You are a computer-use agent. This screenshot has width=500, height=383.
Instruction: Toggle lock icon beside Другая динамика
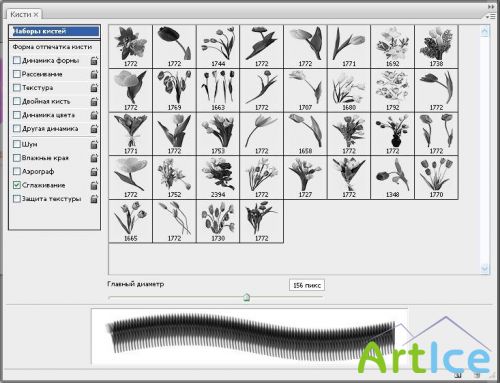[x=94, y=128]
